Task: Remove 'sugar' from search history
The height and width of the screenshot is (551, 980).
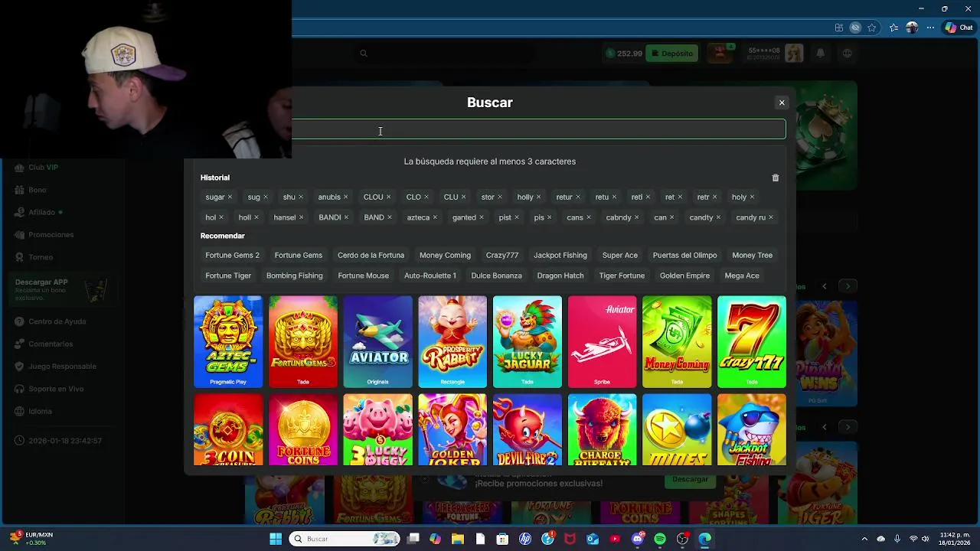Action: pos(230,197)
